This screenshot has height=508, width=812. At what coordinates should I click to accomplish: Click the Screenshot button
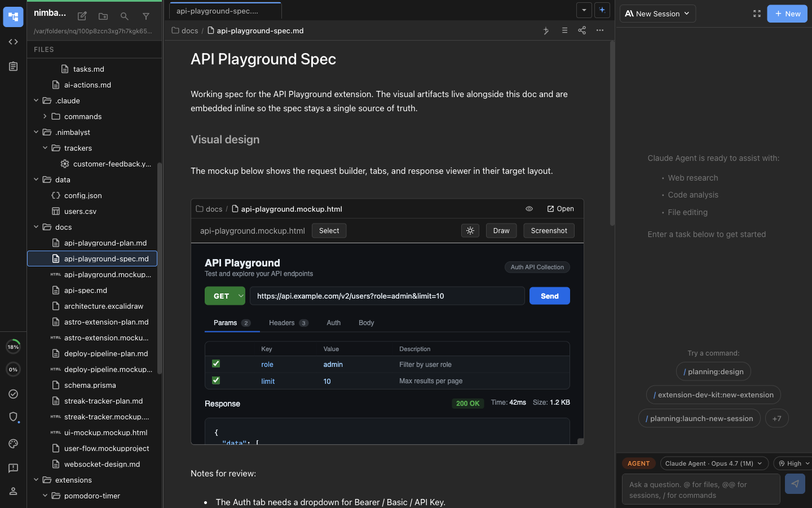tap(549, 231)
